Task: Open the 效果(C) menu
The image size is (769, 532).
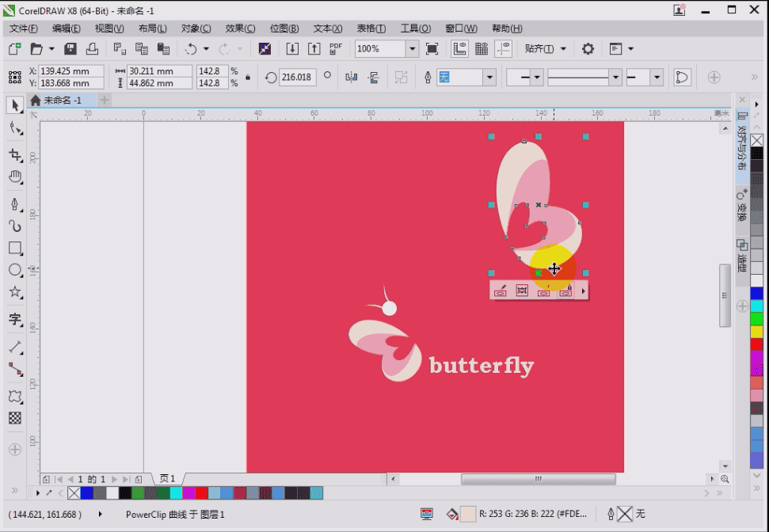Action: [240, 28]
